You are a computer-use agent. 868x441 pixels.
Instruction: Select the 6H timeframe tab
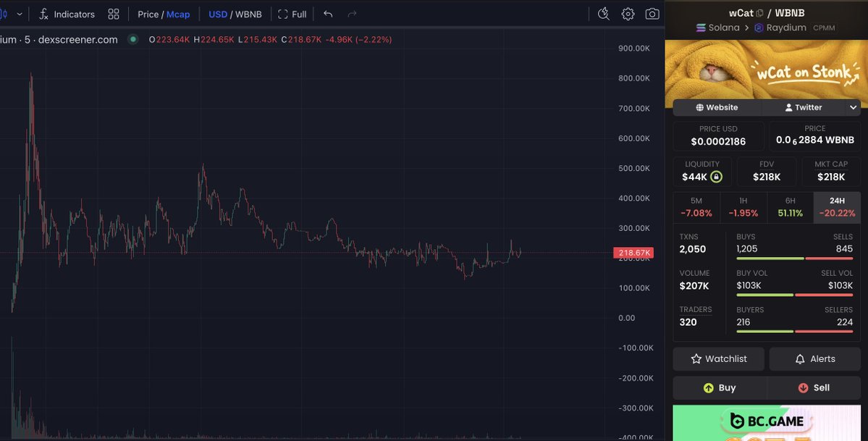pyautogui.click(x=790, y=207)
